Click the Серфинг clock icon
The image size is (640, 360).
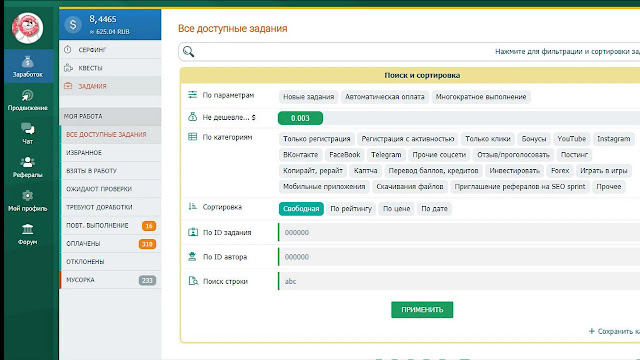point(68,50)
